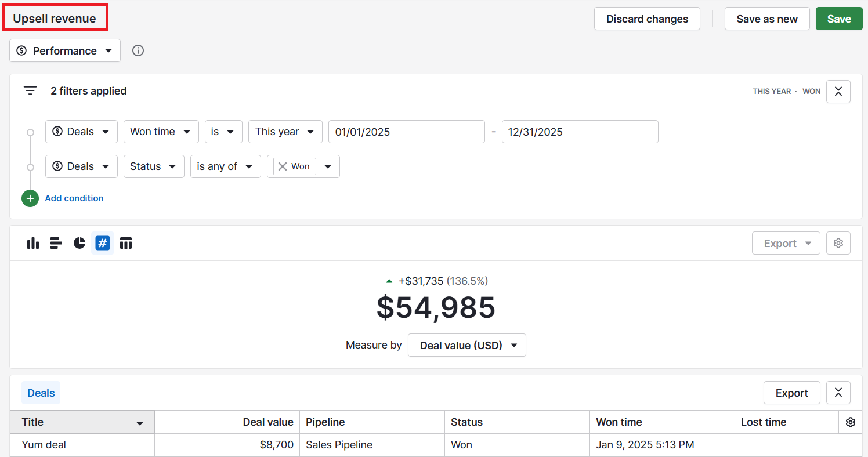The width and height of the screenshot is (868, 457).
Task: Open the 'is' operator dropdown
Action: point(223,132)
